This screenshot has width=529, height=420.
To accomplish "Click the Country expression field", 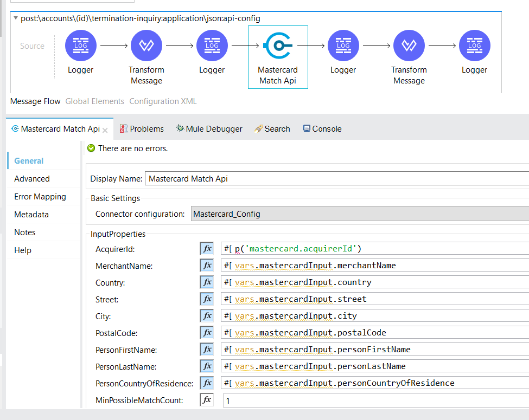I will [x=374, y=282].
